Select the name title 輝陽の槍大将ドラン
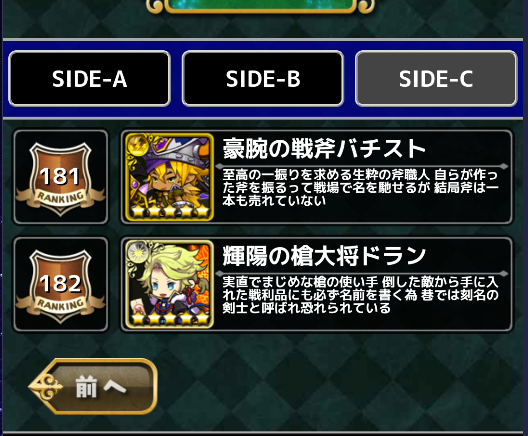This screenshot has width=528, height=436. 324,256
